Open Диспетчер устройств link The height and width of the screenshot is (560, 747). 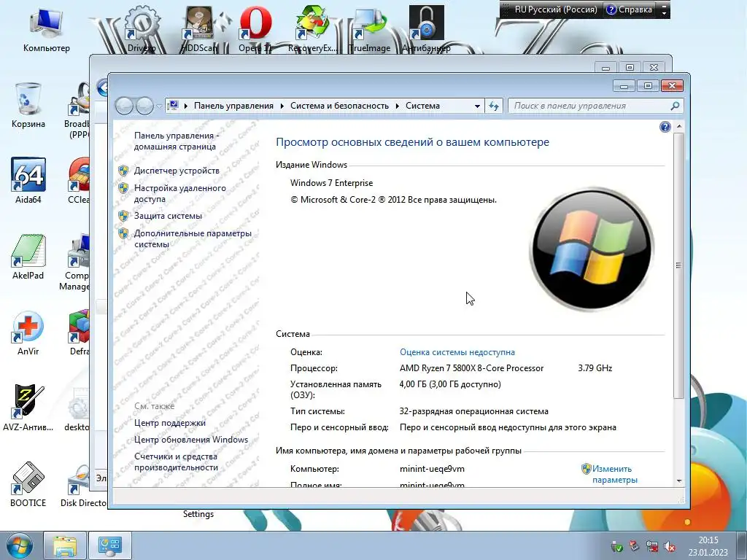177,171
